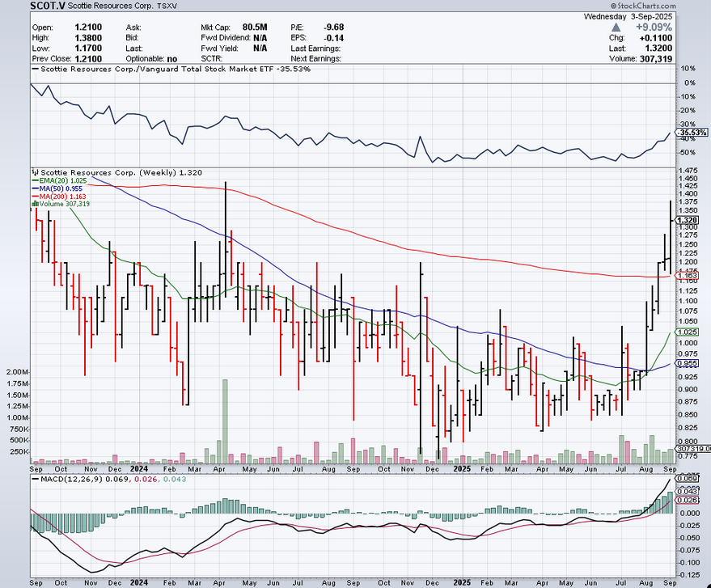Select the blue MA(50) legend marker
Screen dimensions: 711x588
(34, 188)
